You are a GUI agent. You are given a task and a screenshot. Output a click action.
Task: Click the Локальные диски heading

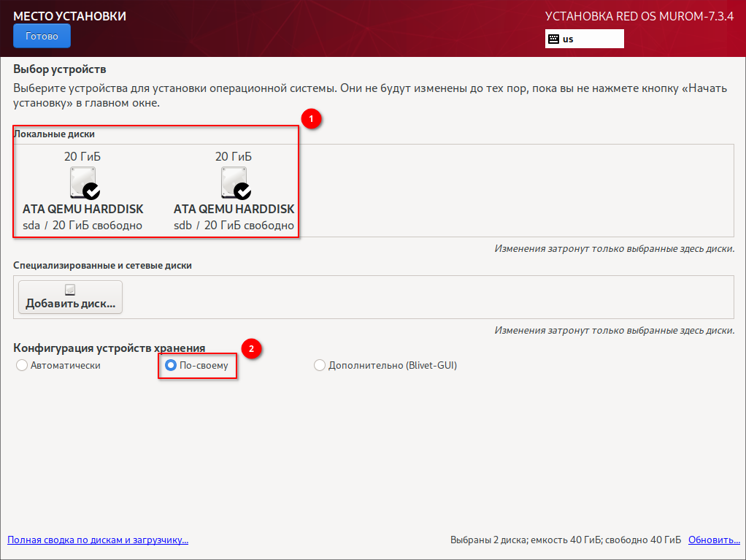click(54, 134)
